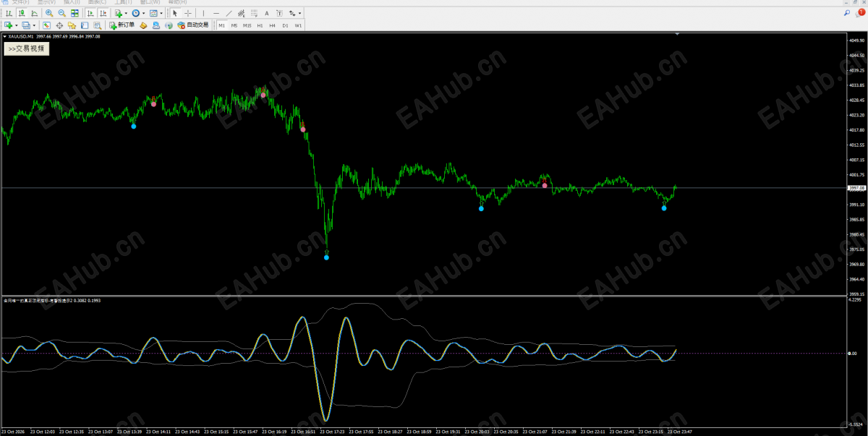
Task: Toggle 自动交易 auto trading
Action: click(193, 25)
